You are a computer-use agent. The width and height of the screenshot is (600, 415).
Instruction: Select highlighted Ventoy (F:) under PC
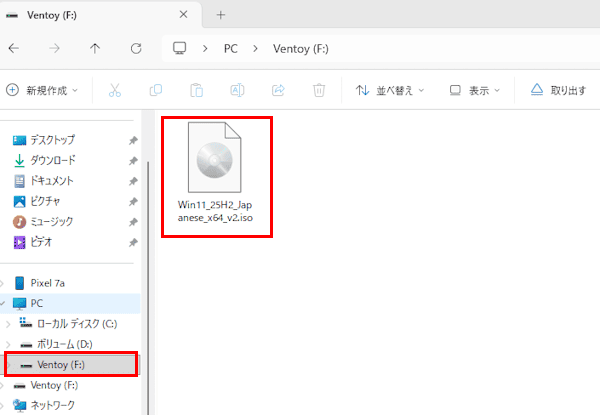point(71,365)
